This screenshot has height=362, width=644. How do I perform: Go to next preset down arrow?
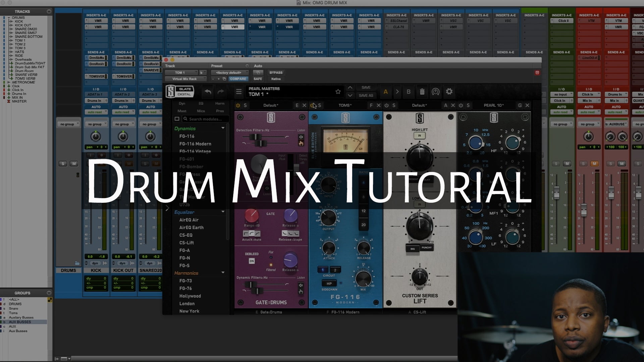click(x=350, y=96)
